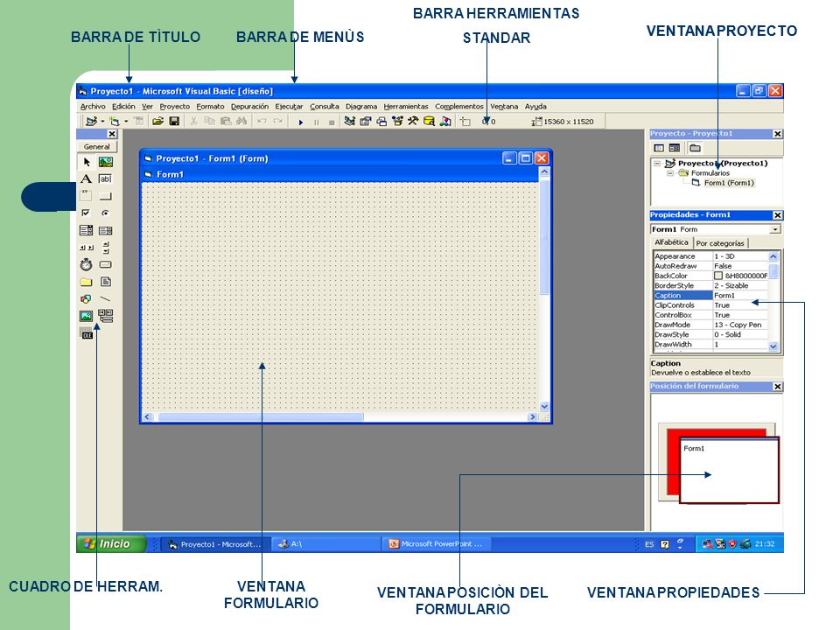The image size is (840, 630).
Task: Select the OLE tool in toolbox
Action: coord(87,334)
